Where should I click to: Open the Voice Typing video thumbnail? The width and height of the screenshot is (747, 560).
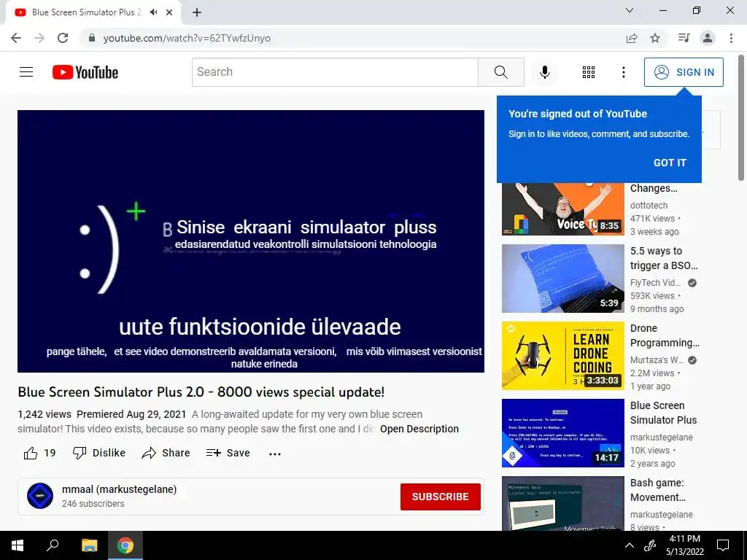(x=562, y=209)
